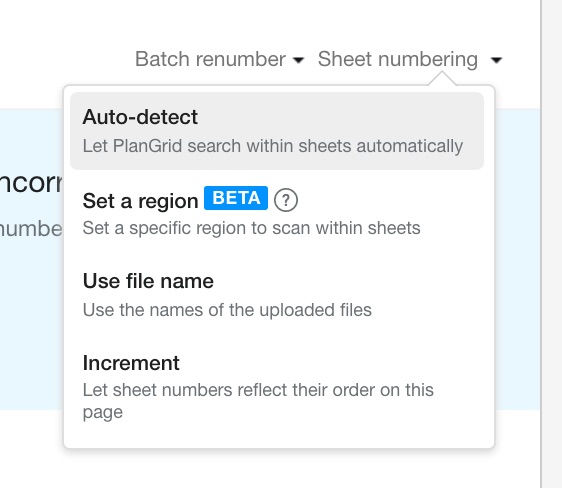Choose Set a region option
Viewport: 562px width, 488px height.
(277, 214)
